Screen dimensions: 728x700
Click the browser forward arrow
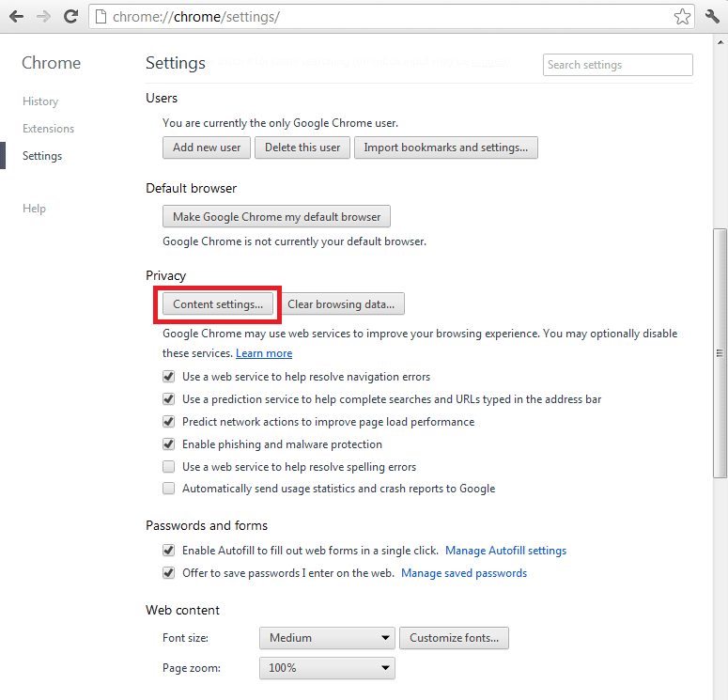click(x=43, y=17)
